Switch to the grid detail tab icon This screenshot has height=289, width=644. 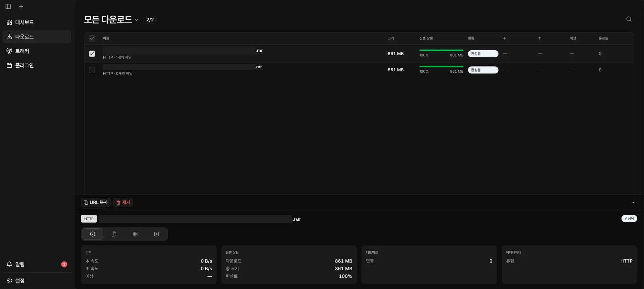[135, 234]
